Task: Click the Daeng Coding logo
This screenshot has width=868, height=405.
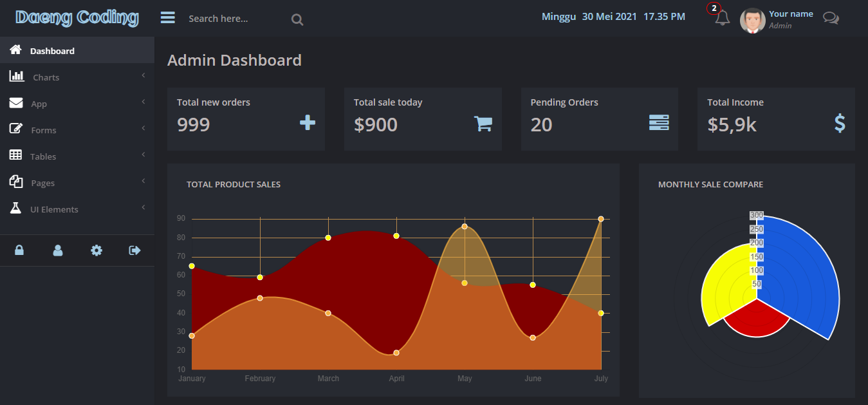Action: pos(77,17)
